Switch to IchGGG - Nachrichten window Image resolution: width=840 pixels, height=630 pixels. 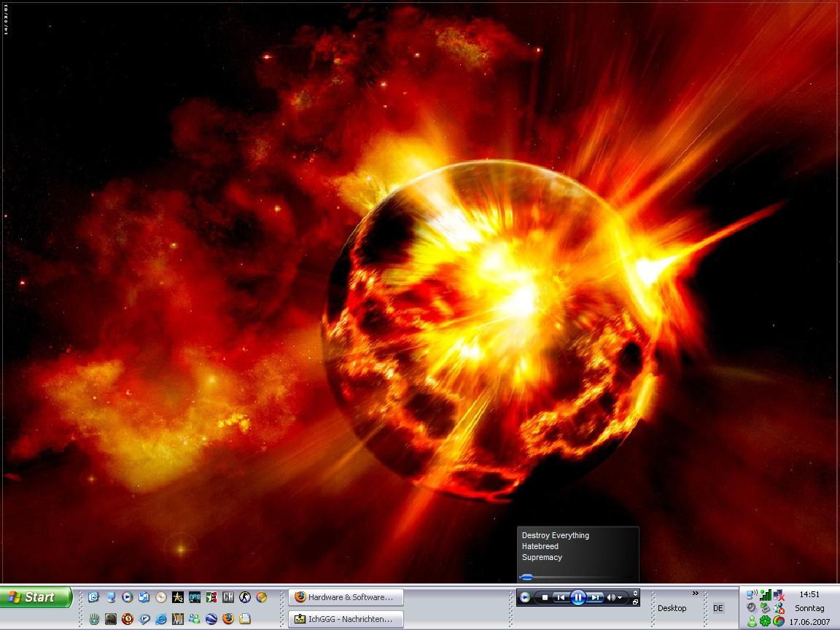click(x=346, y=619)
